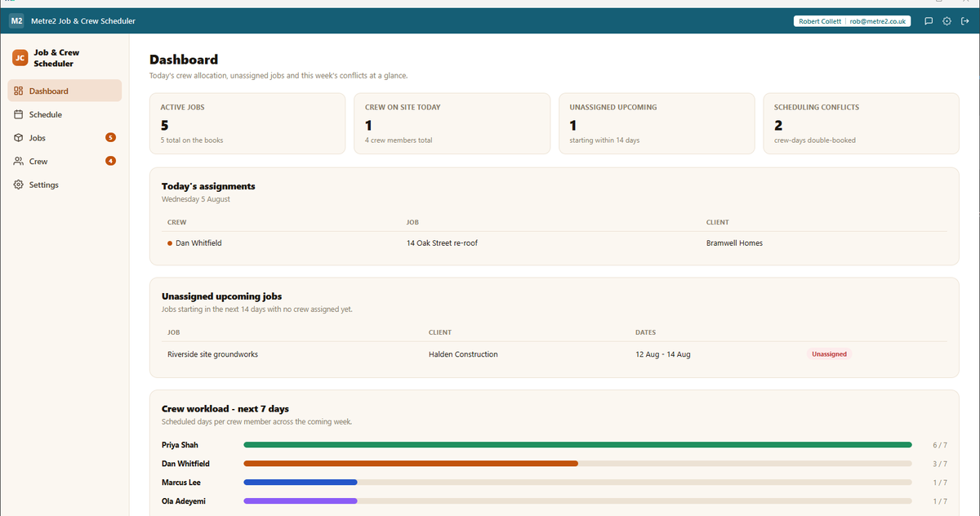
Task: Click Priya Shah's green workload bar
Action: (577, 445)
